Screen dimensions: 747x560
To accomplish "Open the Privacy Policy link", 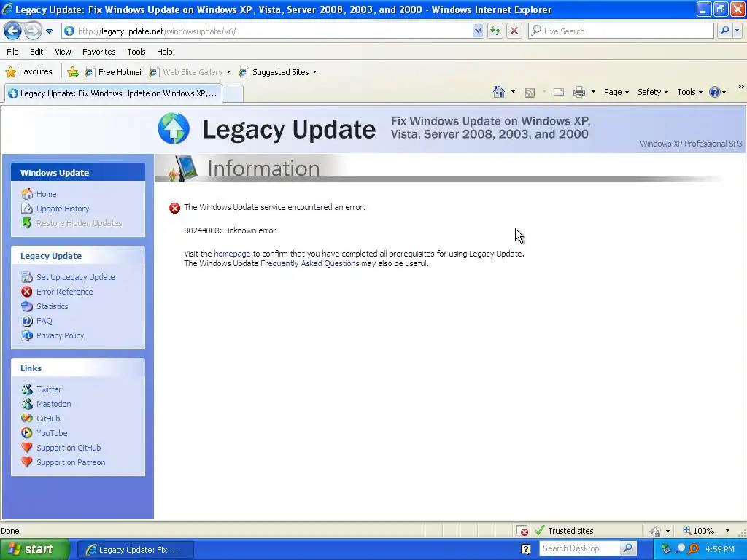I will click(60, 335).
